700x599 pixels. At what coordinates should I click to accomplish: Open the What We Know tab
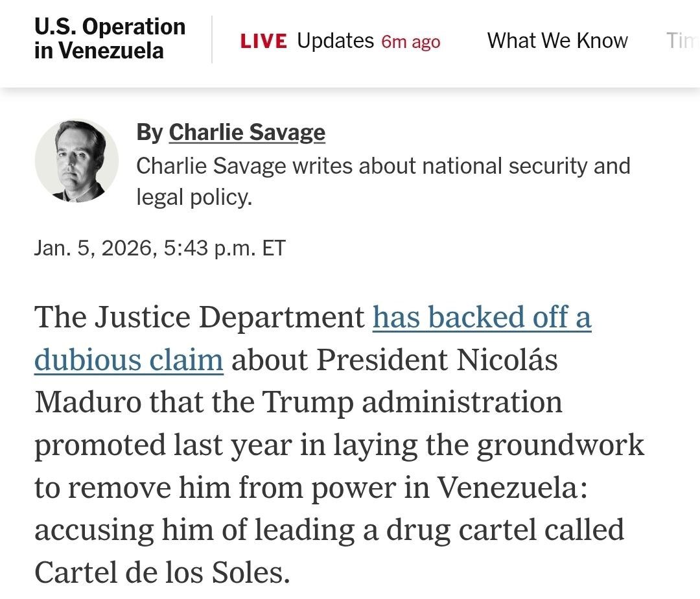(x=557, y=41)
